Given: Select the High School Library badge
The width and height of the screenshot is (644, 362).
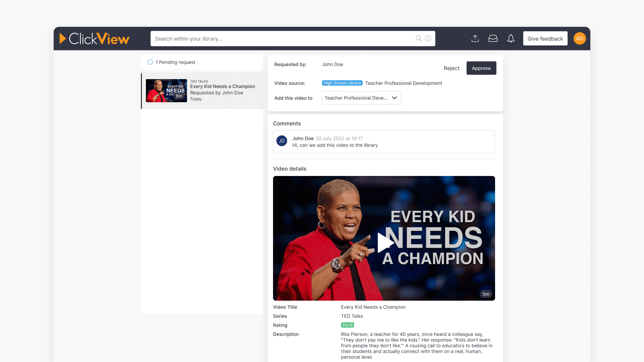Looking at the screenshot, I should point(342,83).
